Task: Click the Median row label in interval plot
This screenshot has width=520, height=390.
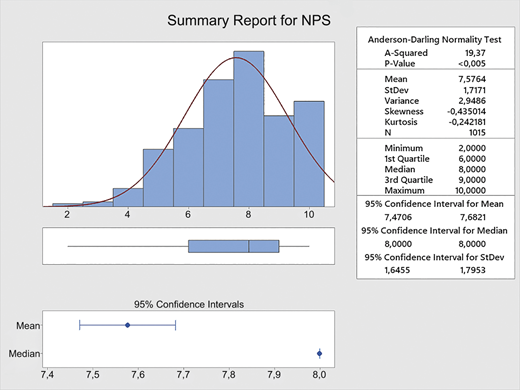Action: (24, 354)
